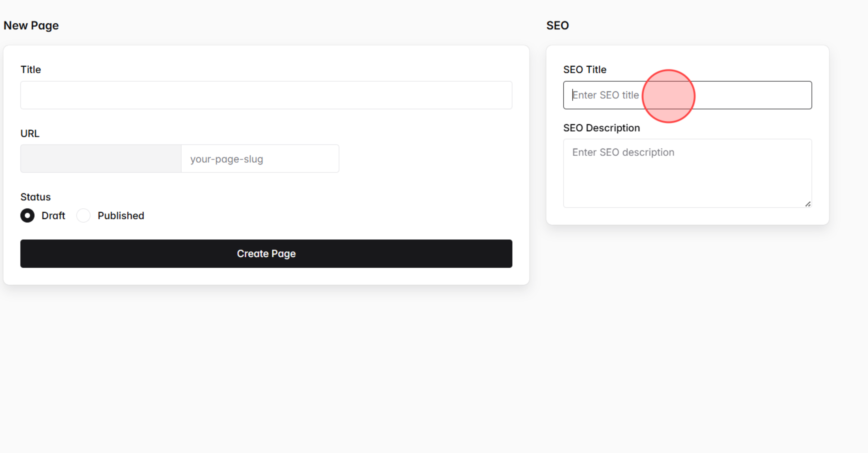Click the SEO Title label
Image resolution: width=868 pixels, height=453 pixels.
[x=585, y=70]
